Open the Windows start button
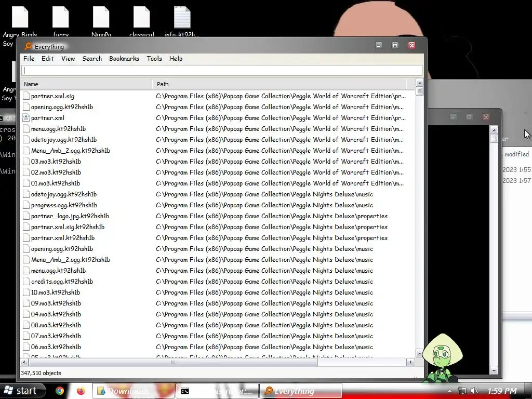The height and width of the screenshot is (399, 532). (22, 391)
